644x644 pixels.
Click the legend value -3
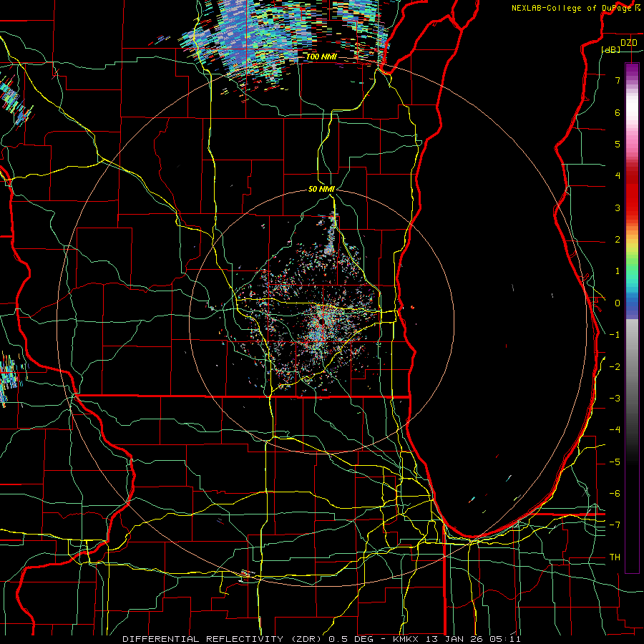(615, 398)
